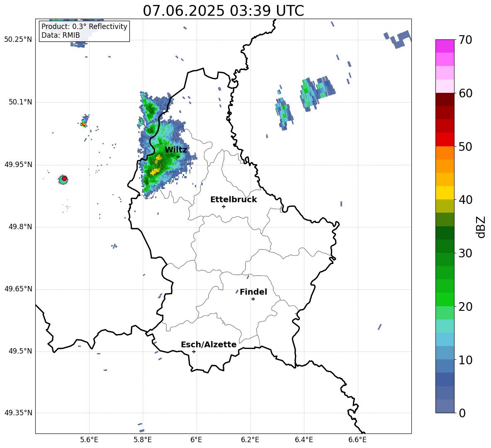Click the Findel city label
The image size is (491, 448).
click(253, 292)
